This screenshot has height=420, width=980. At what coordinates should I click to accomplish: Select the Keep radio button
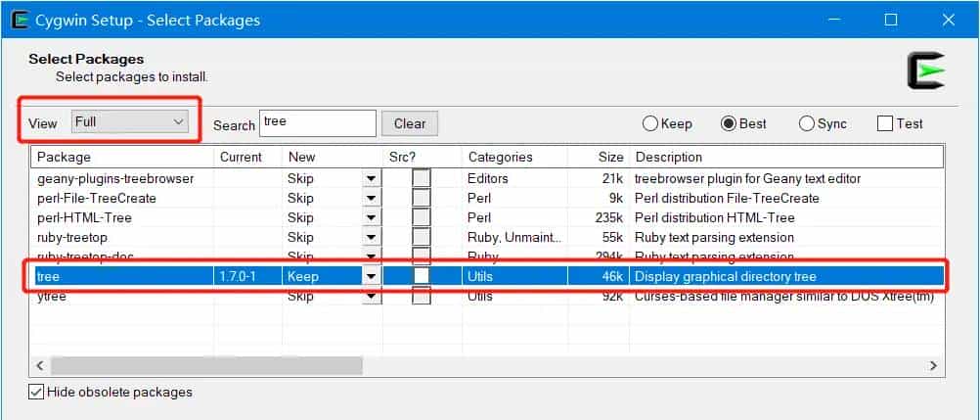tap(650, 124)
